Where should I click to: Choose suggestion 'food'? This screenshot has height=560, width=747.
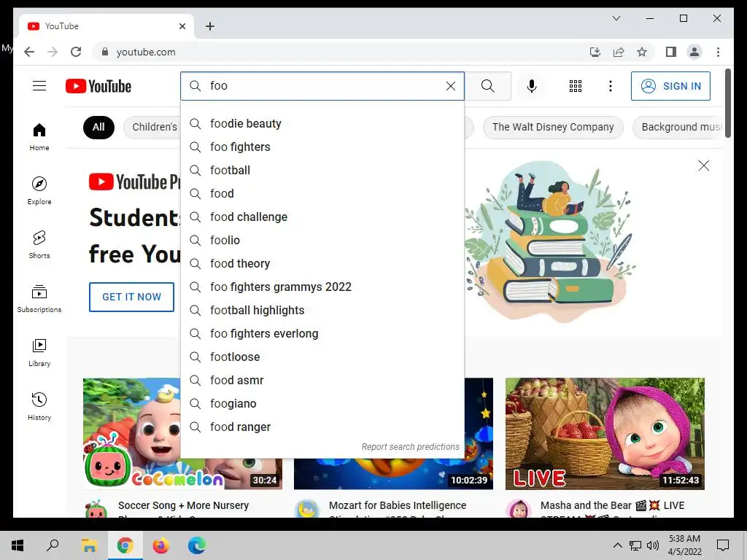coord(322,194)
